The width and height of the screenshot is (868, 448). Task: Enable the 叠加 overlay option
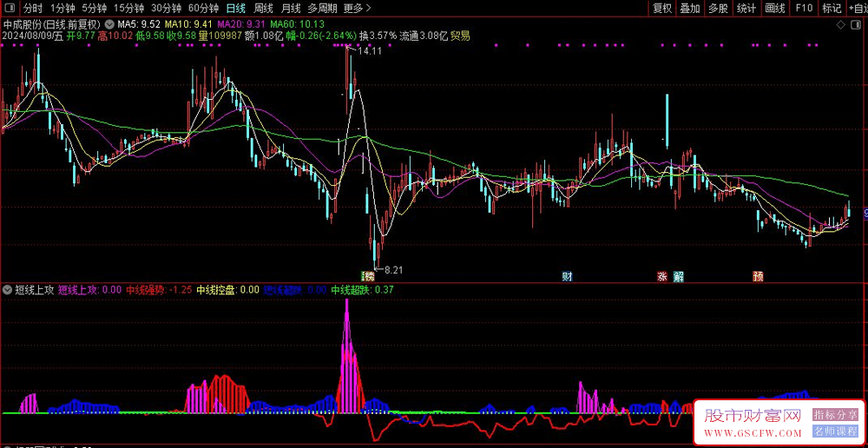tap(690, 8)
